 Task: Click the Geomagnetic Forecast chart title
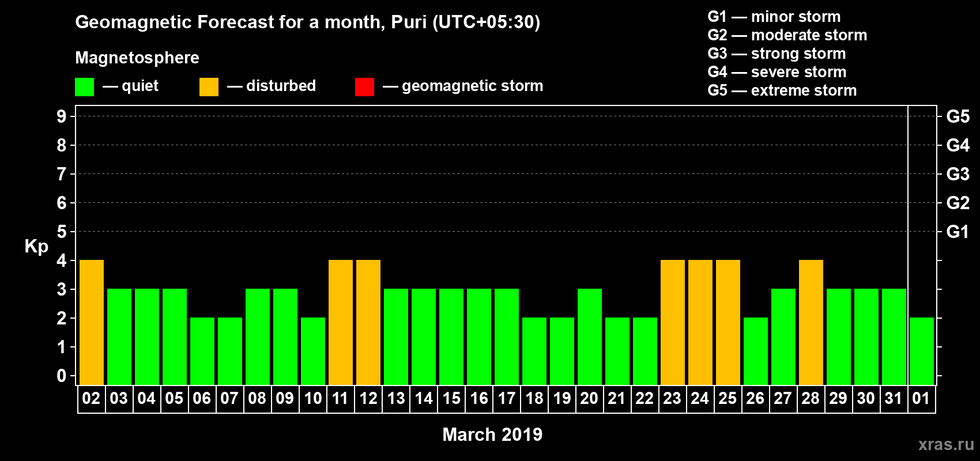(308, 22)
